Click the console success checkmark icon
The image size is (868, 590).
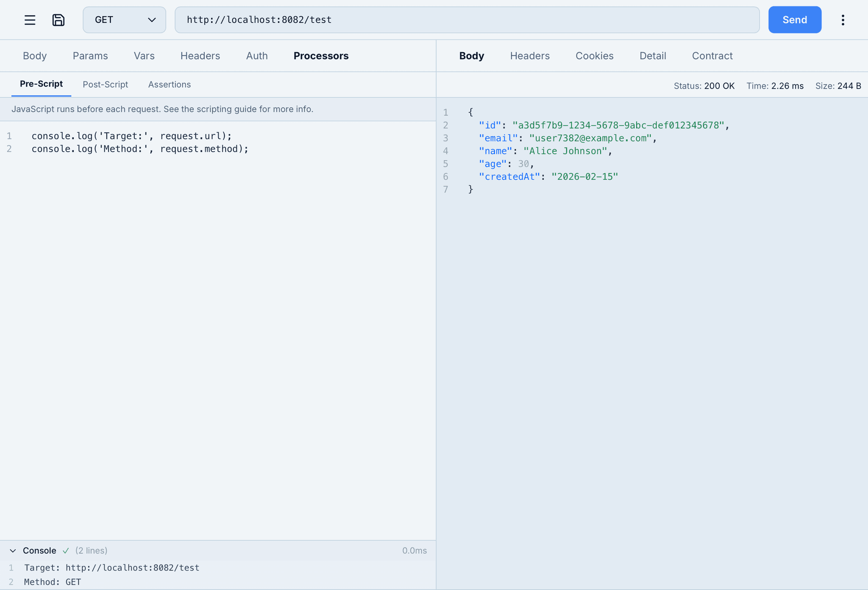point(66,551)
